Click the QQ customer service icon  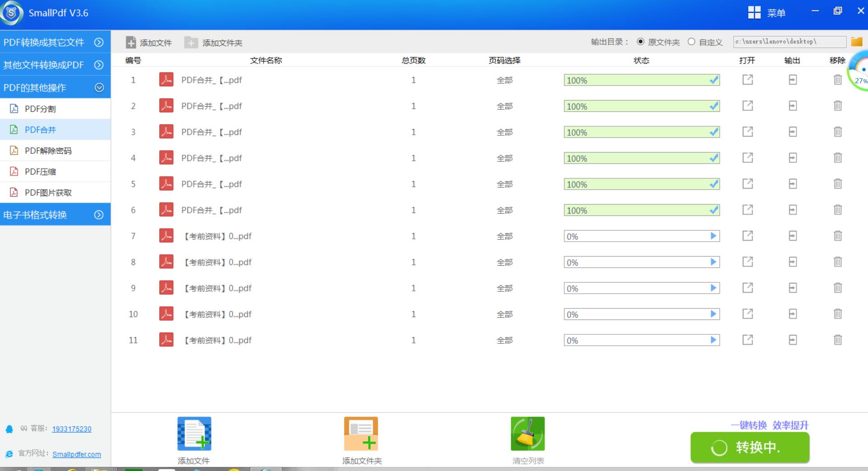pos(9,429)
